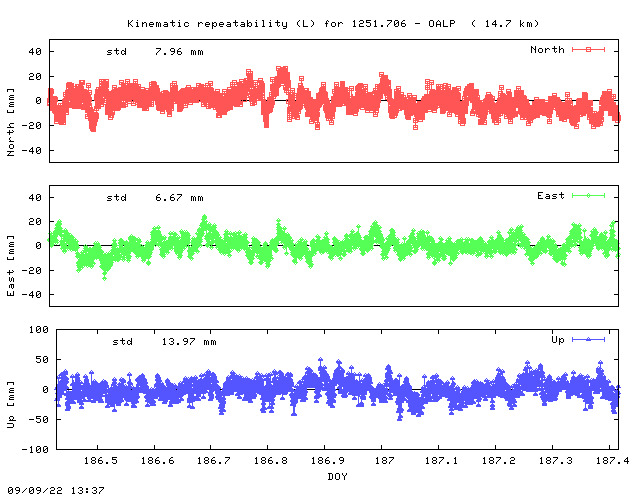
Task: Click x-axis tick label 187.3
Action: [556, 461]
